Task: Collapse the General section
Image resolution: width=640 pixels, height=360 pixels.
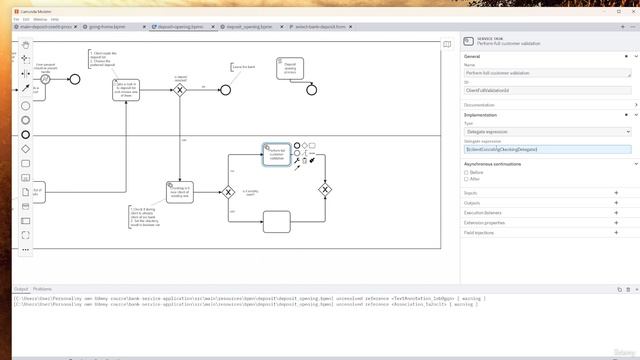Action: pos(636,56)
